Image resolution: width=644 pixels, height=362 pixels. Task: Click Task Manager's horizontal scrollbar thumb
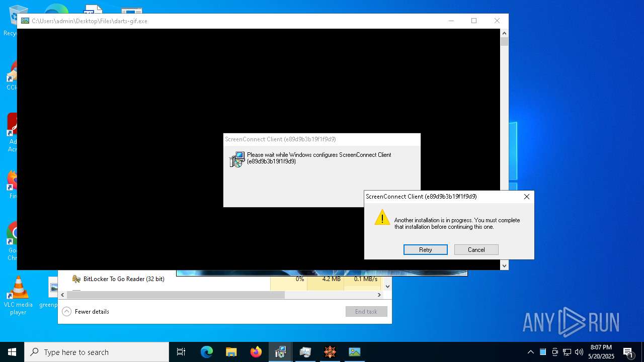click(176, 295)
